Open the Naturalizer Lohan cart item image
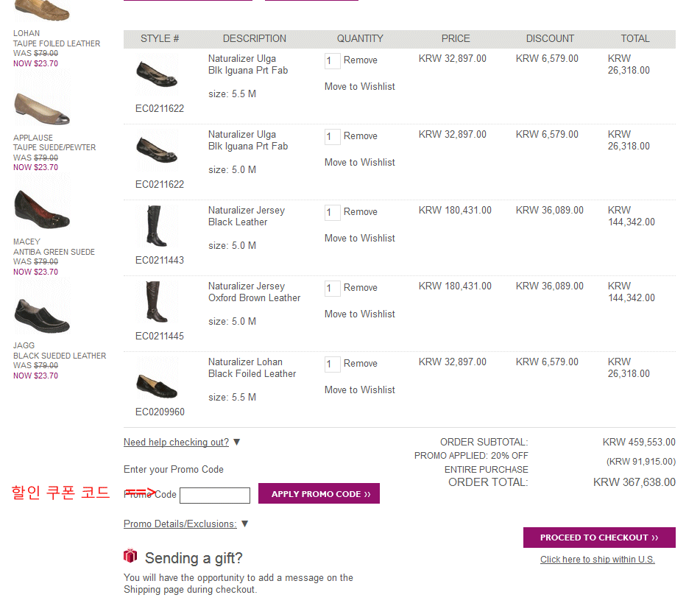Viewport: 700px width, 606px height. click(x=156, y=383)
